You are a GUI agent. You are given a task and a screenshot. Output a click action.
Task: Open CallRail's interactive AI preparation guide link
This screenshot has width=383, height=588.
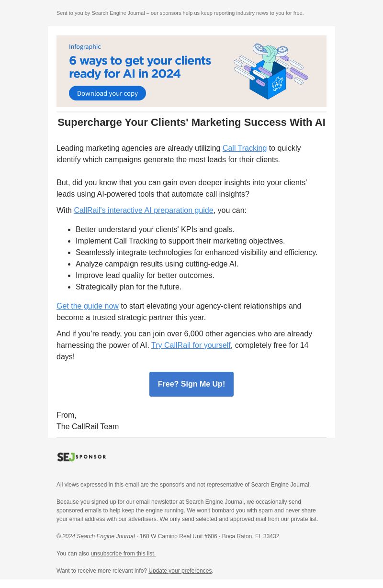point(144,211)
